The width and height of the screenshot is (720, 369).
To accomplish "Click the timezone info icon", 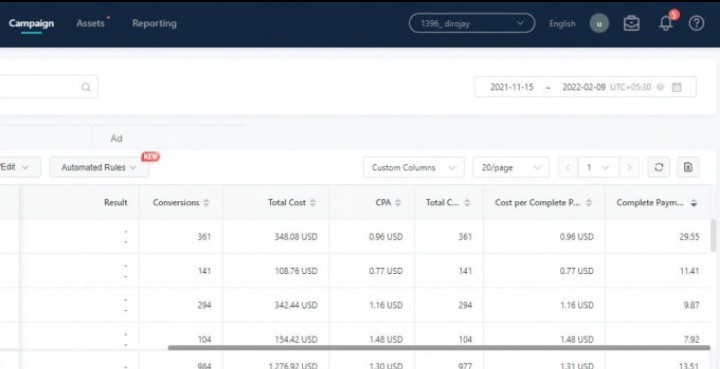I will [x=660, y=87].
